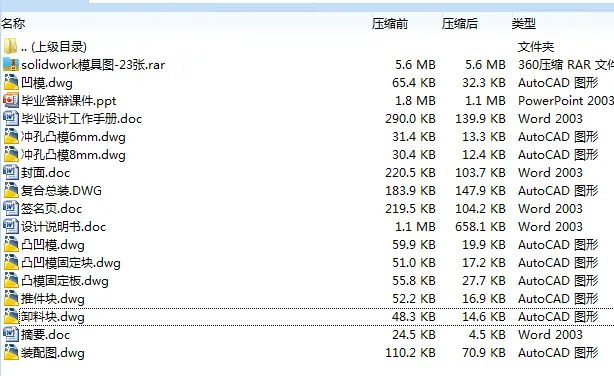Select file name 凸凹模固定块.dwg

(x=70, y=263)
